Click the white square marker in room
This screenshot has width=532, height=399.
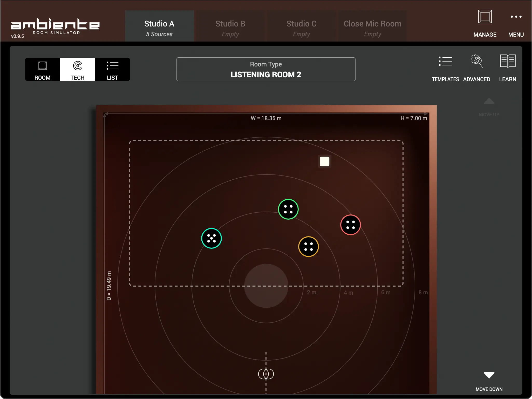coord(324,161)
